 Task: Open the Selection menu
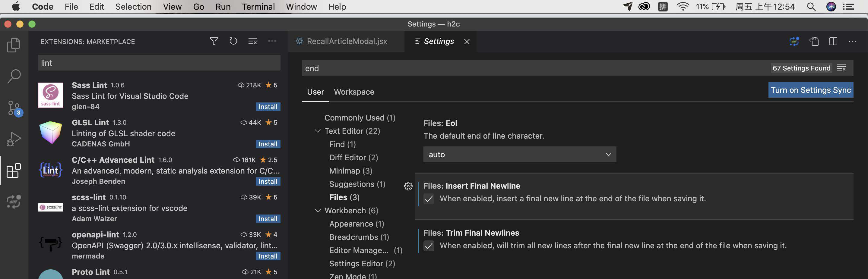point(133,7)
